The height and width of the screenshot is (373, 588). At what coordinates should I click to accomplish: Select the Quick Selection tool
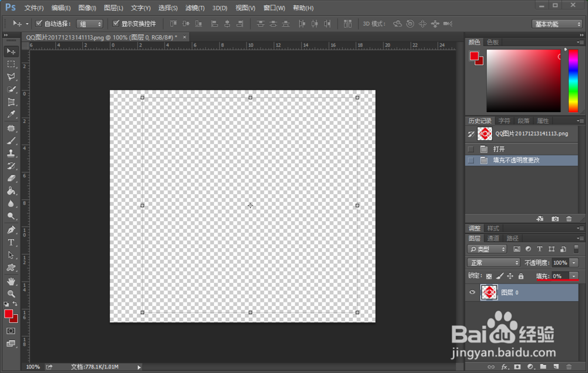[11, 89]
